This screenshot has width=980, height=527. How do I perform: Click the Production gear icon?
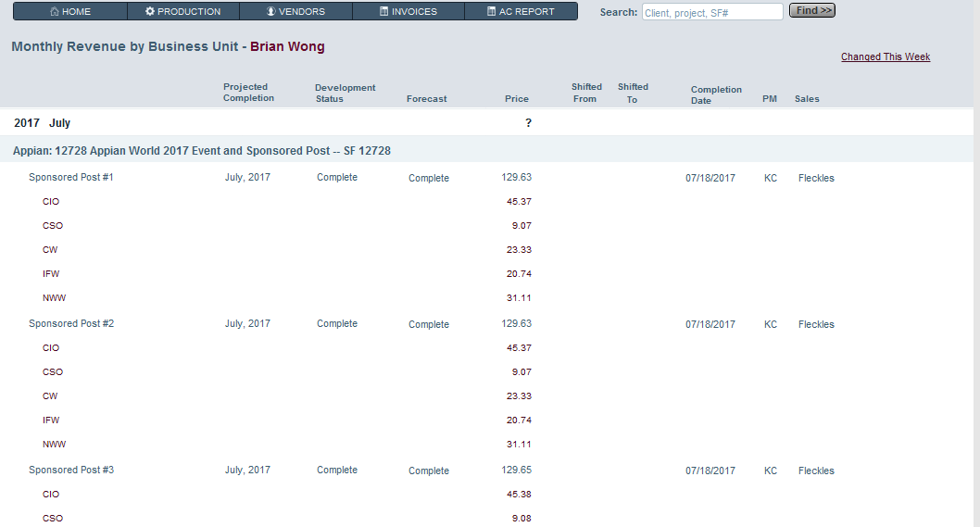coord(150,11)
